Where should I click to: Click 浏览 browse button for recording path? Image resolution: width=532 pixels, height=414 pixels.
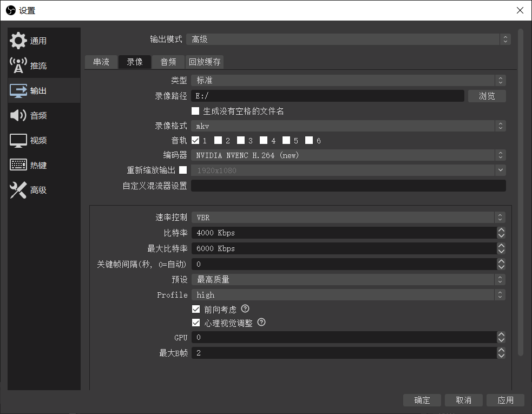coord(487,96)
